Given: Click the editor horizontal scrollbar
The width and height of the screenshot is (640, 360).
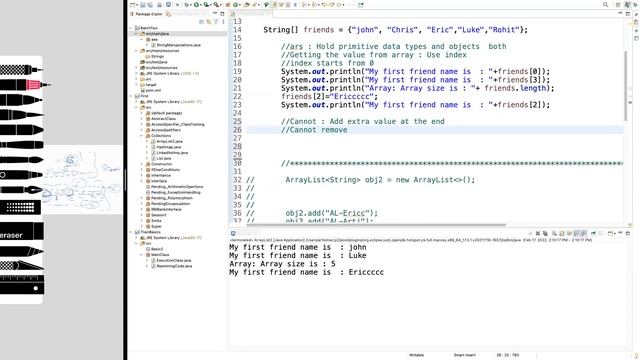Looking at the screenshot, I should point(376,224).
